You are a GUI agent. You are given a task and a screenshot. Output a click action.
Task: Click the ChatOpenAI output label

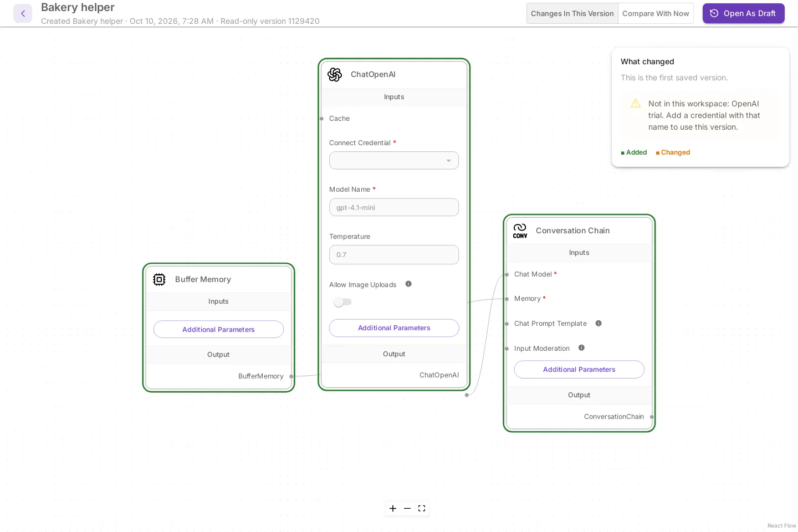coord(439,375)
